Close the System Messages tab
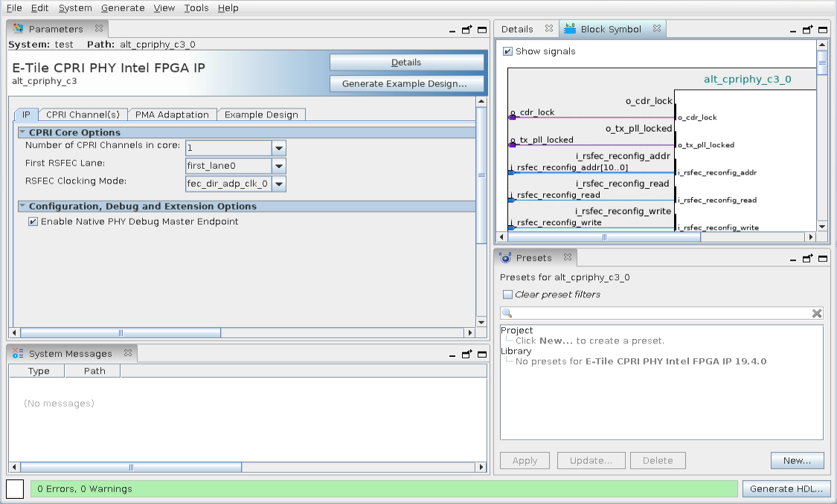The image size is (837, 504). [x=127, y=353]
